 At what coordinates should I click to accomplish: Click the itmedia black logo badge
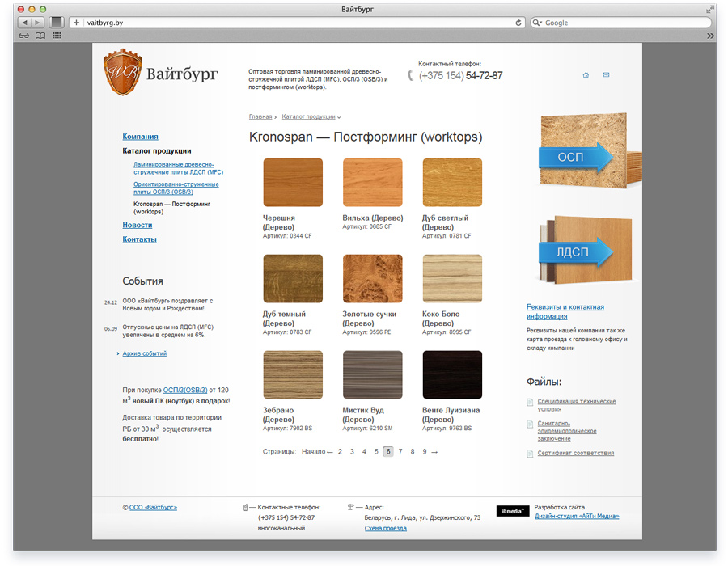pyautogui.click(x=513, y=511)
